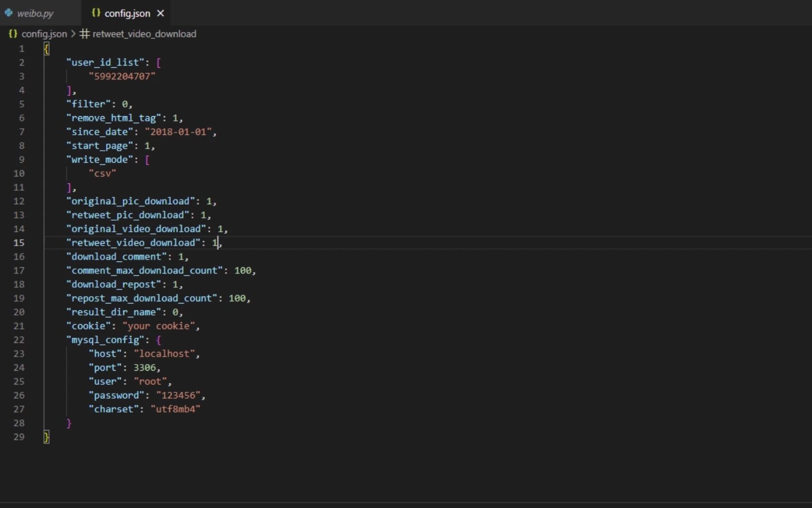Click the "download_comment" key
This screenshot has height=508, width=812.
pos(117,257)
